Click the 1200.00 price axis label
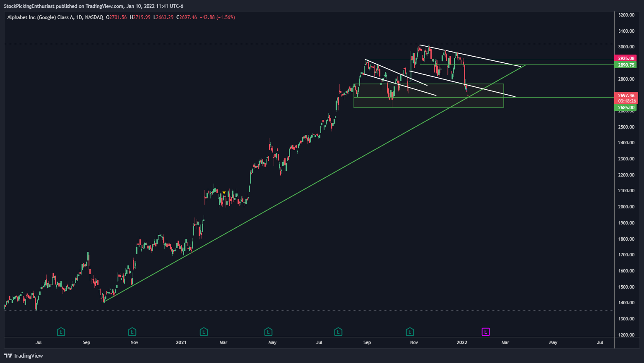Viewport: 644px width, 363px height. coord(626,335)
